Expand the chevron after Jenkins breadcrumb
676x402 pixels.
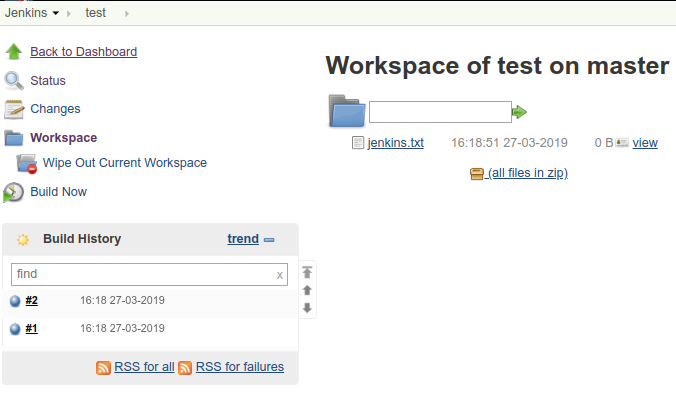pyautogui.click(x=69, y=14)
